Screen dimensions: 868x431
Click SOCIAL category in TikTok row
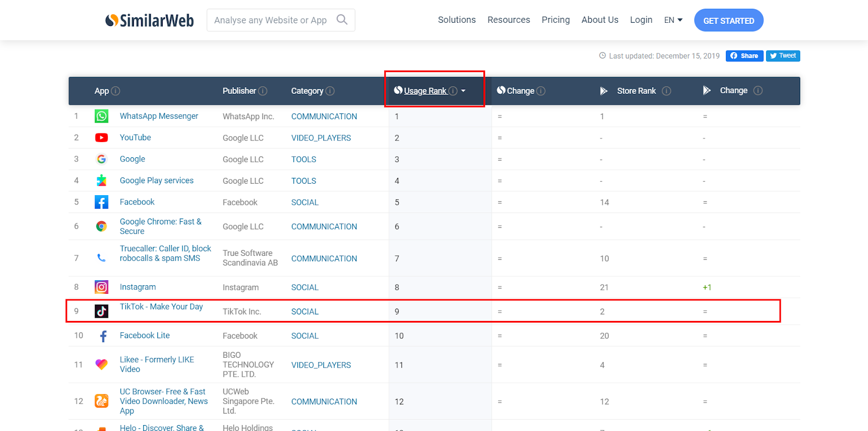305,312
